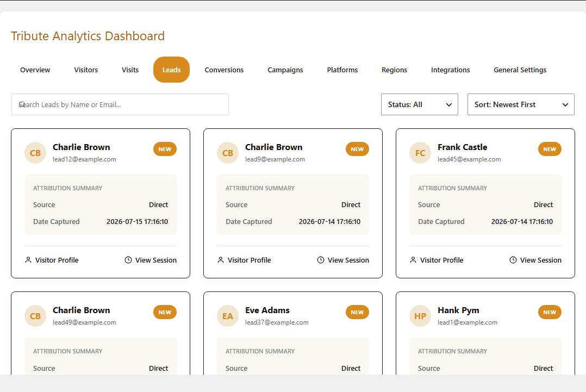The image size is (586, 392).
Task: Click the EA avatar for Eve Adams
Action: (228, 316)
